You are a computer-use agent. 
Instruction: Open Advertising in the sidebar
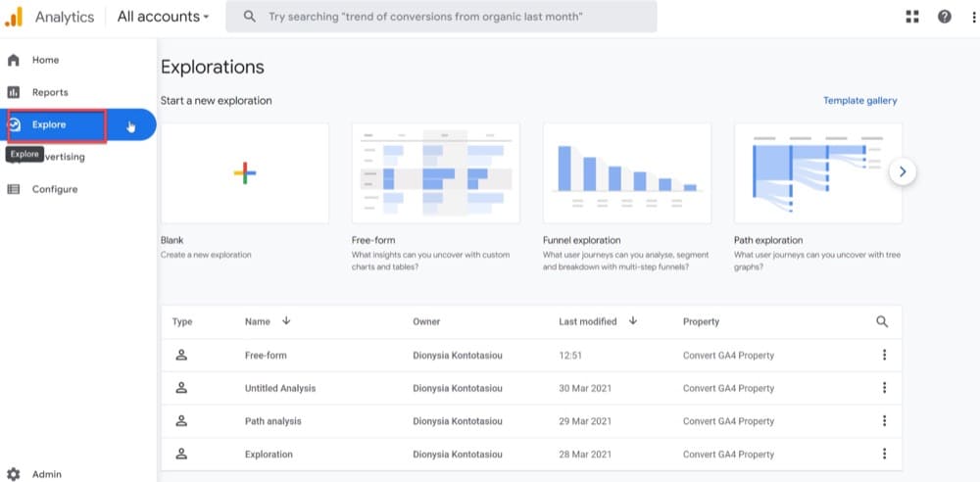point(78,157)
